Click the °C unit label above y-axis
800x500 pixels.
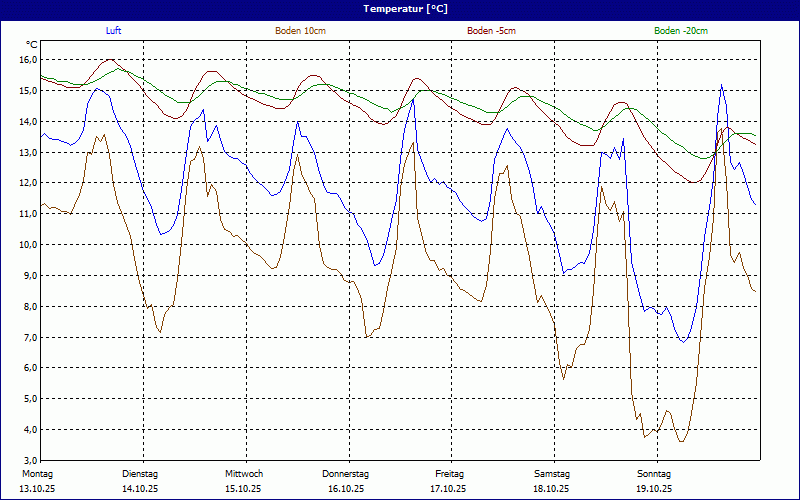point(31,45)
